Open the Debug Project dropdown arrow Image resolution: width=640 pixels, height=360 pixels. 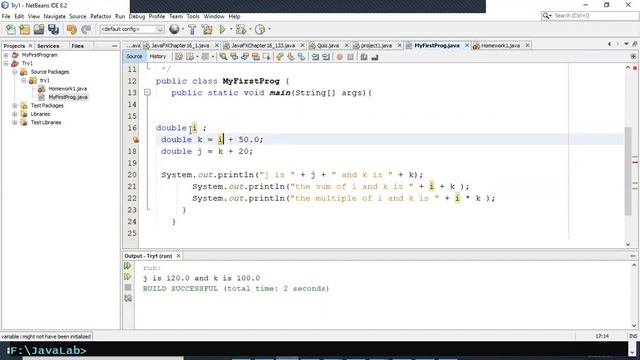250,29
